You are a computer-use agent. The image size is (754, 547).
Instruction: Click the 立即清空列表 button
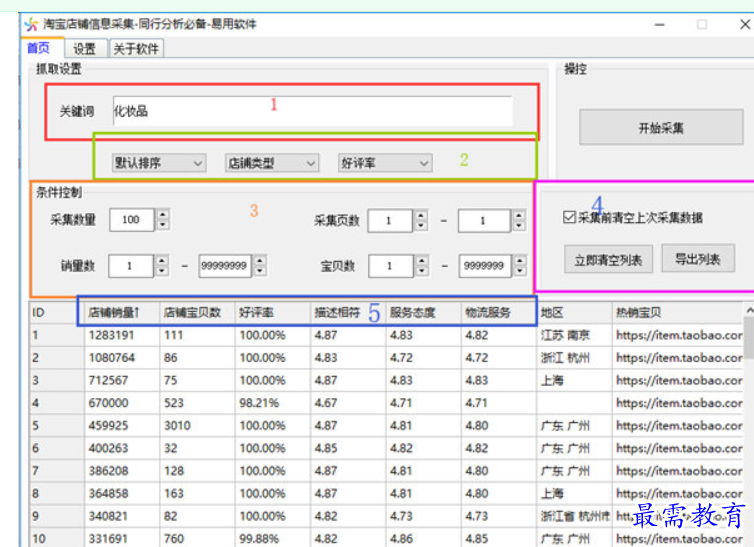608,260
